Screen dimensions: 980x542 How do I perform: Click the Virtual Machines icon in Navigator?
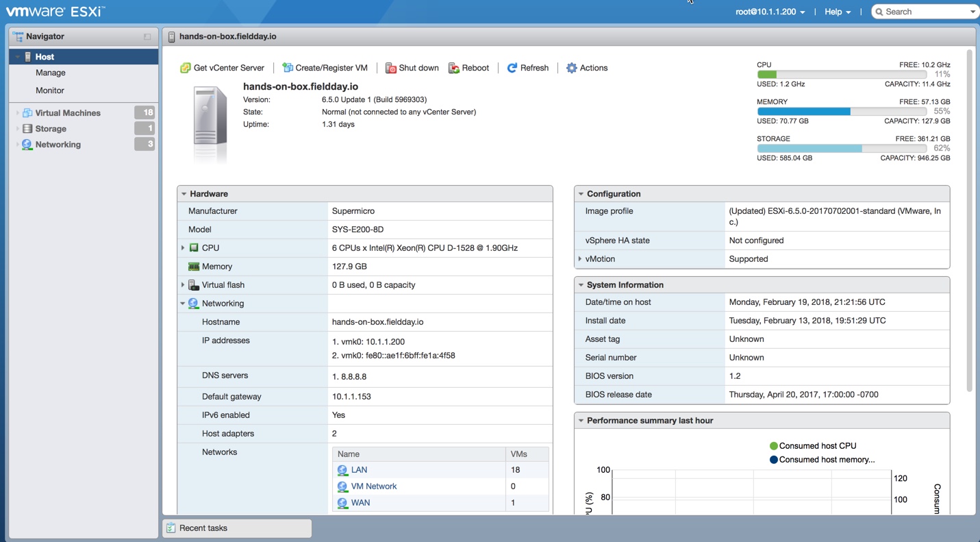pos(27,112)
